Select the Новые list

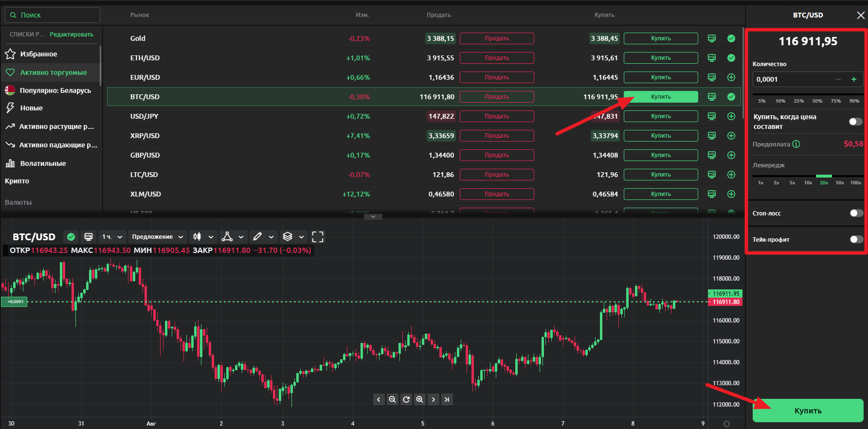51,108
